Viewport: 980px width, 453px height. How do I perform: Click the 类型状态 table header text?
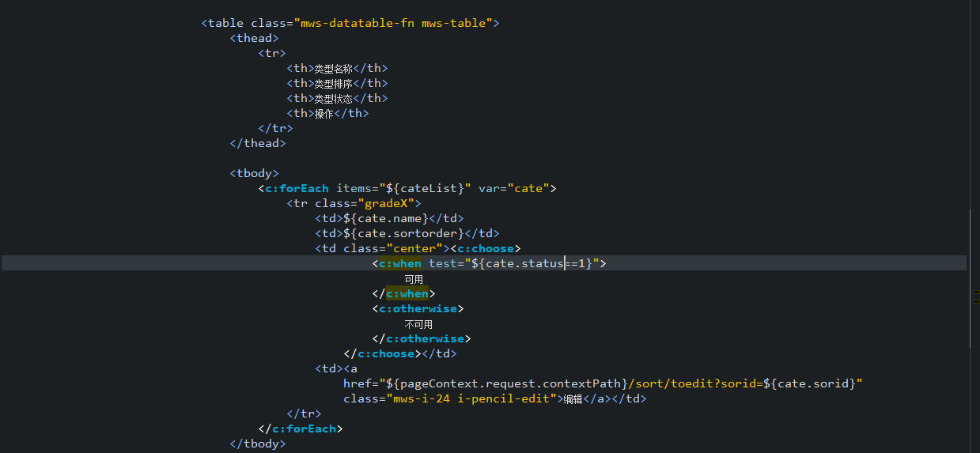(x=334, y=98)
